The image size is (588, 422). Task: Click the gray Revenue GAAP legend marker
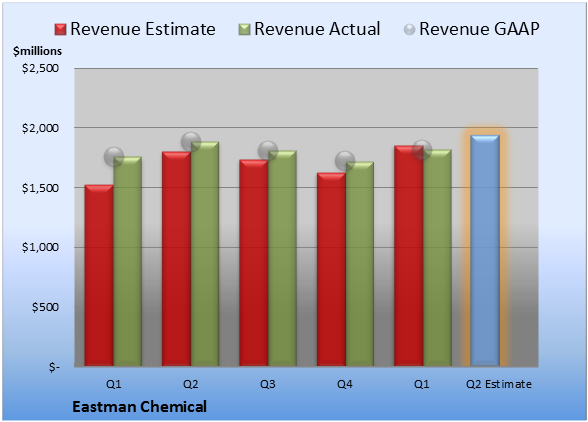click(x=410, y=29)
